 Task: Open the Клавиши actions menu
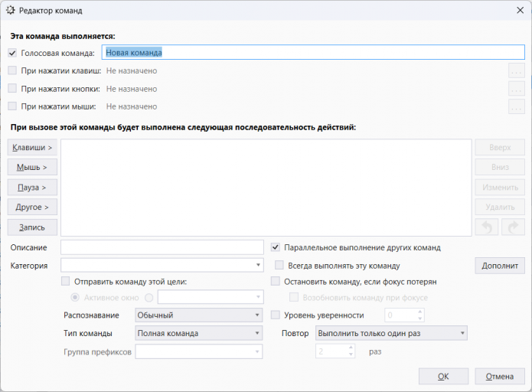point(32,147)
